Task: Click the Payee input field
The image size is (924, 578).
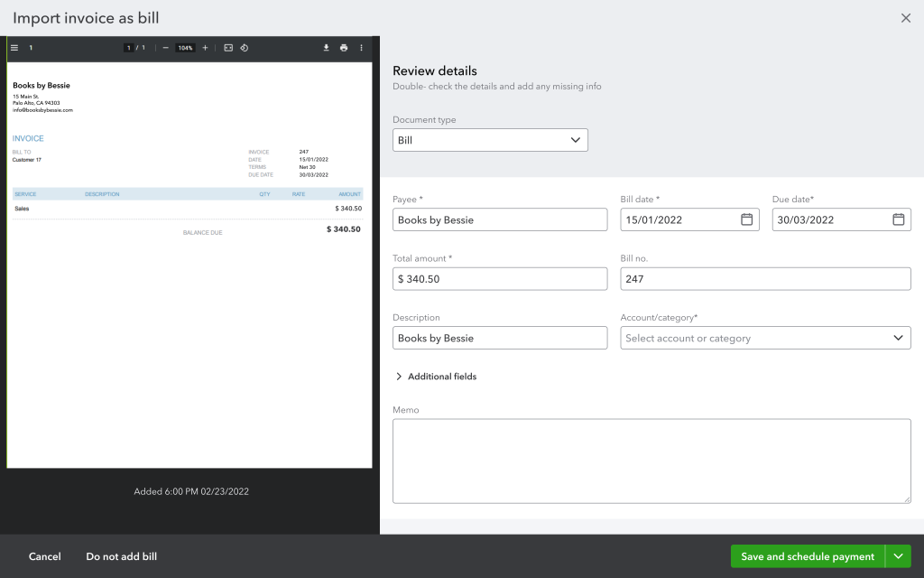Action: 500,219
